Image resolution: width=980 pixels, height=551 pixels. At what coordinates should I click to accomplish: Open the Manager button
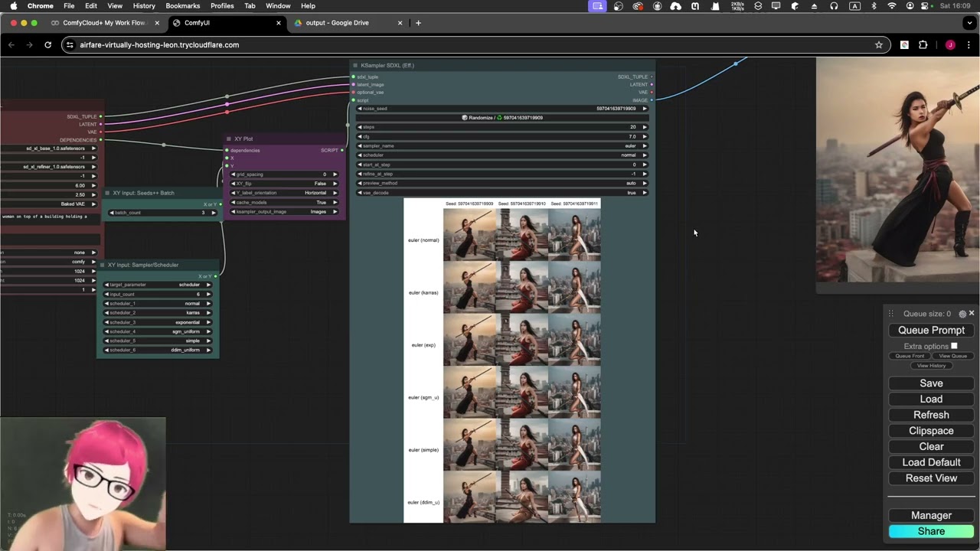click(x=931, y=516)
